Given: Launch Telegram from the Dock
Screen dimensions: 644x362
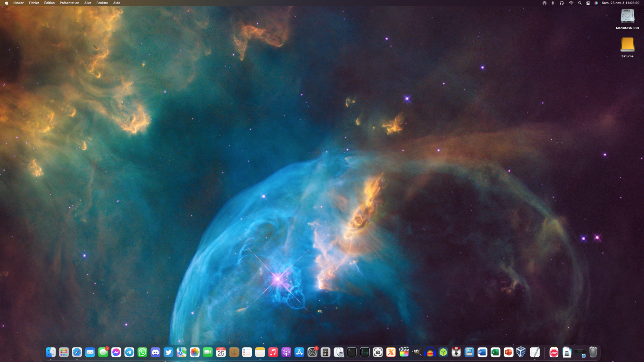Looking at the screenshot, I should click(129, 352).
